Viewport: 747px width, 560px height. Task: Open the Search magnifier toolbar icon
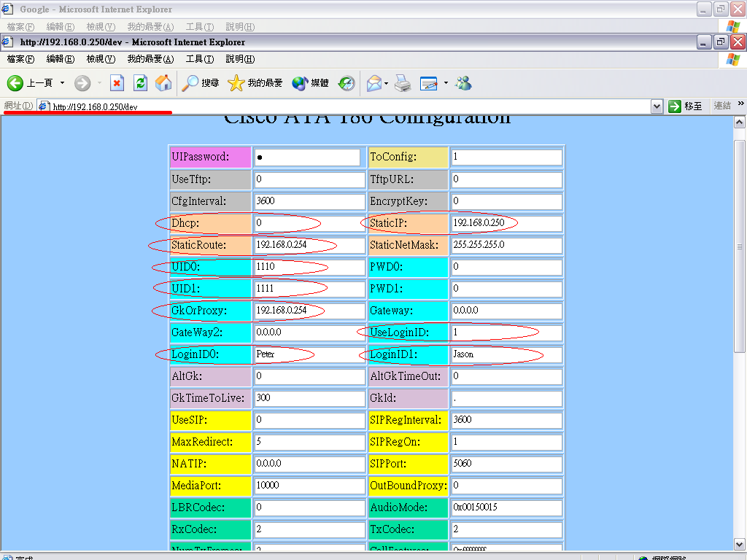pyautogui.click(x=190, y=83)
